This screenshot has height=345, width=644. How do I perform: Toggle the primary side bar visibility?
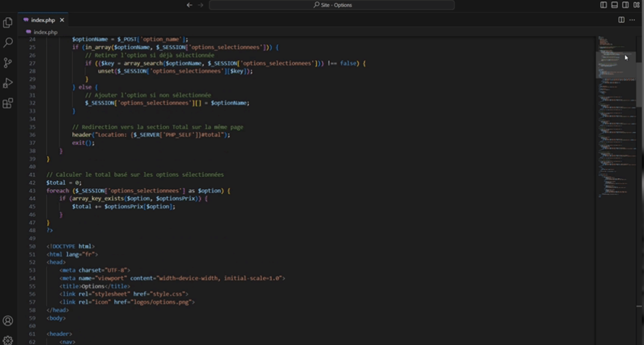pyautogui.click(x=604, y=5)
